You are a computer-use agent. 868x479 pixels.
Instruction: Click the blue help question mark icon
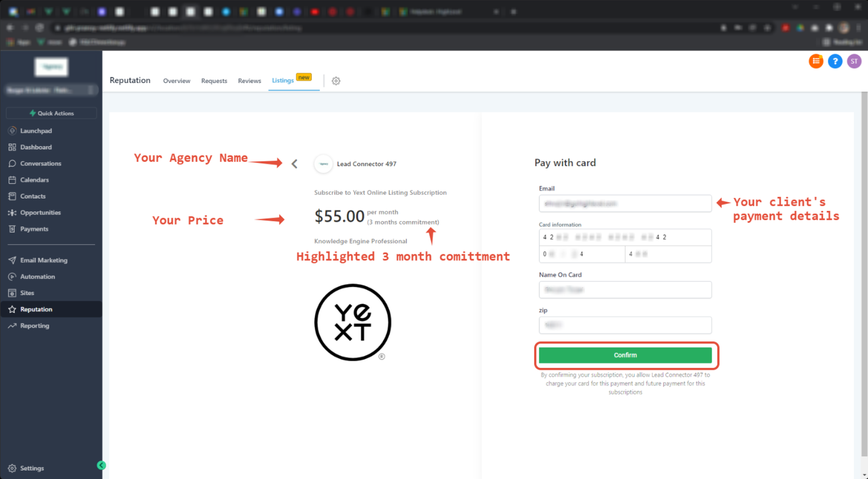click(835, 61)
